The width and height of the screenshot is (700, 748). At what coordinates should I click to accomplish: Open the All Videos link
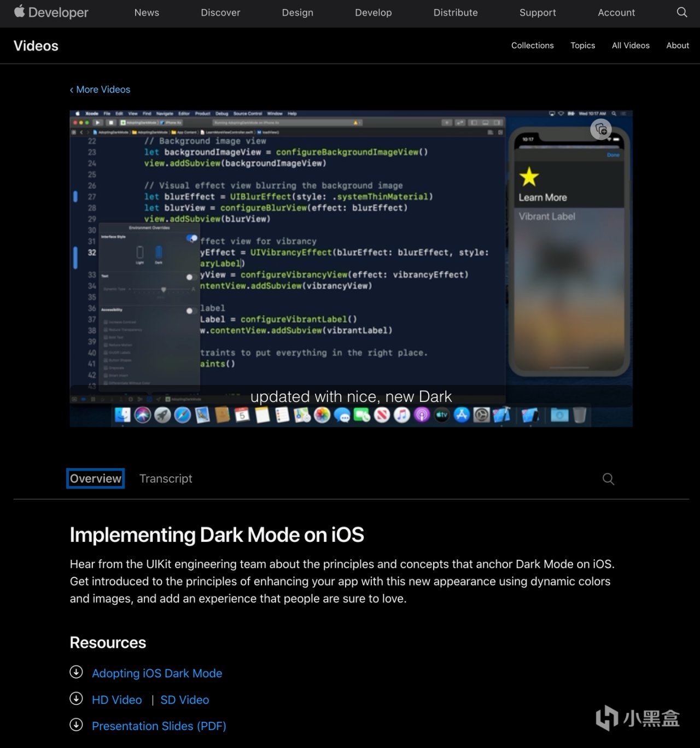click(x=631, y=45)
